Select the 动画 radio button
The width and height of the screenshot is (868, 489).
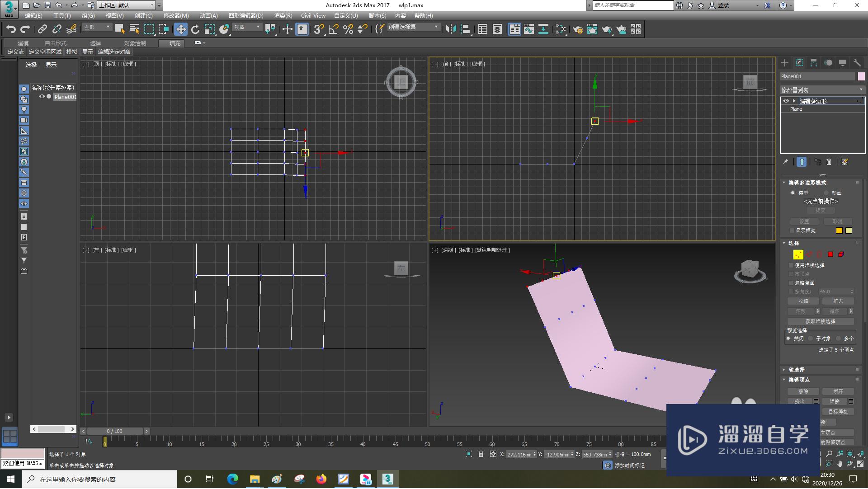[826, 193]
